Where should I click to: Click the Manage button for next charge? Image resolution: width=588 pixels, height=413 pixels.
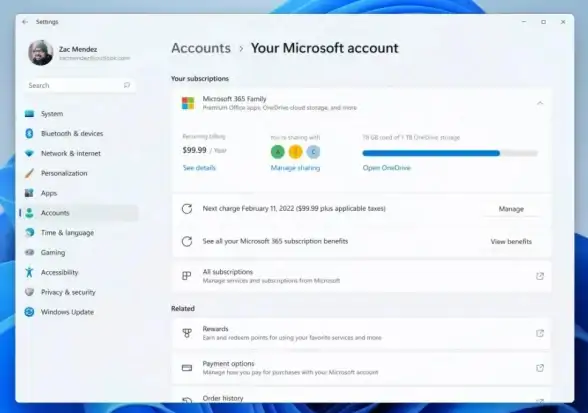click(x=511, y=209)
